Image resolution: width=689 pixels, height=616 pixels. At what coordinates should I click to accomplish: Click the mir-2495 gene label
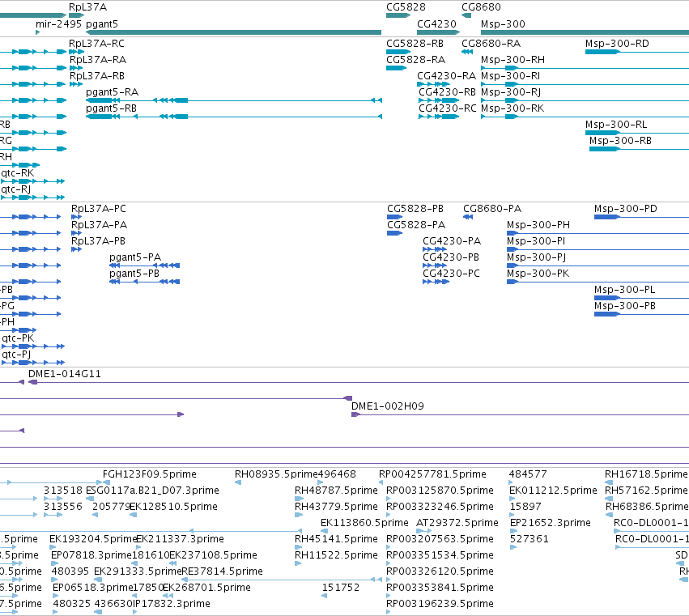pyautogui.click(x=58, y=23)
